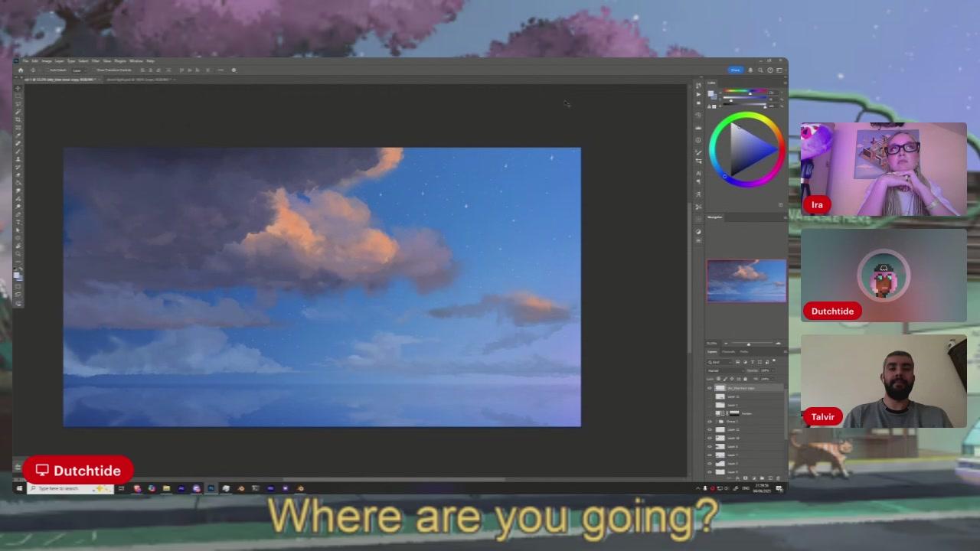The image size is (980, 551).
Task: Open the layer Kind filter dropdown
Action: pos(718,362)
